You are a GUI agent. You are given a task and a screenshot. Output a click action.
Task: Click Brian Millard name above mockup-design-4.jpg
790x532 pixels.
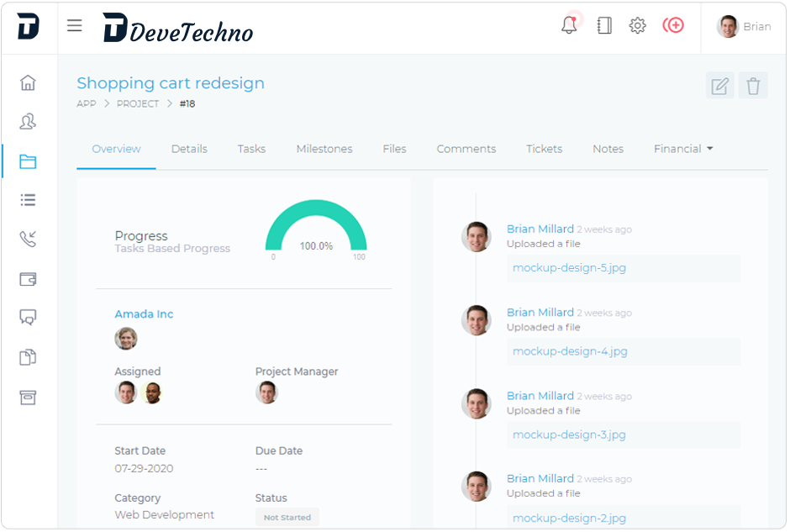pyautogui.click(x=540, y=313)
